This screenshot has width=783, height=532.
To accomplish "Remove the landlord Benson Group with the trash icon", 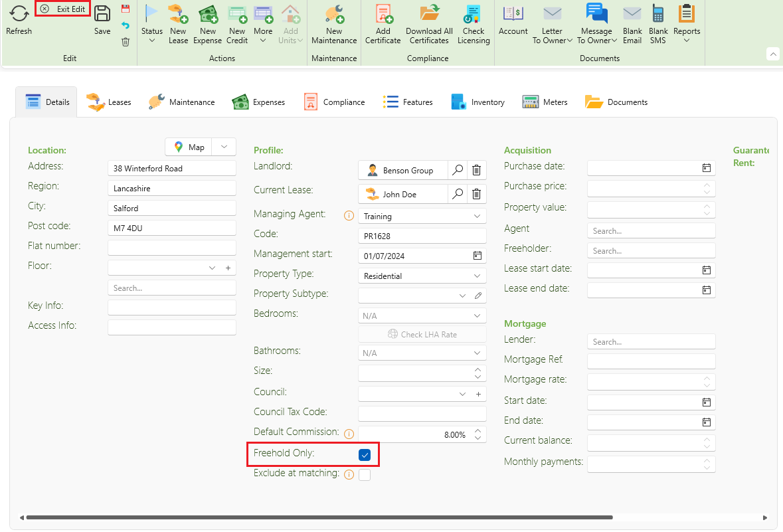I will pos(476,170).
